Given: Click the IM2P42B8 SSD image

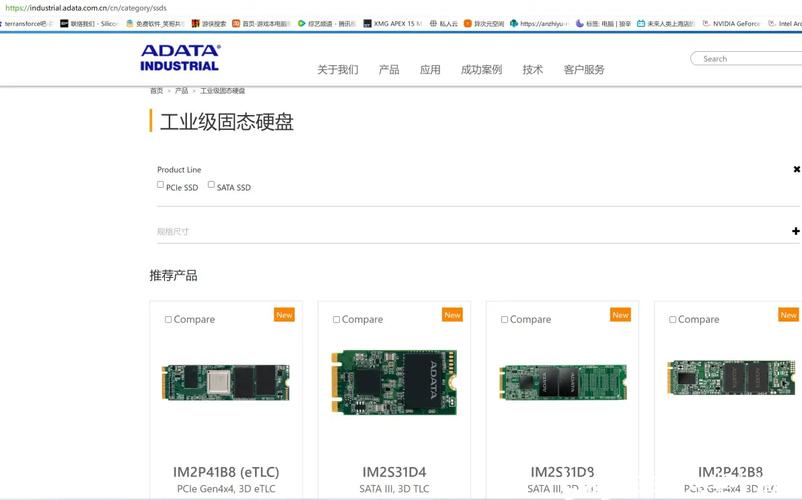Looking at the screenshot, I should click(731, 377).
